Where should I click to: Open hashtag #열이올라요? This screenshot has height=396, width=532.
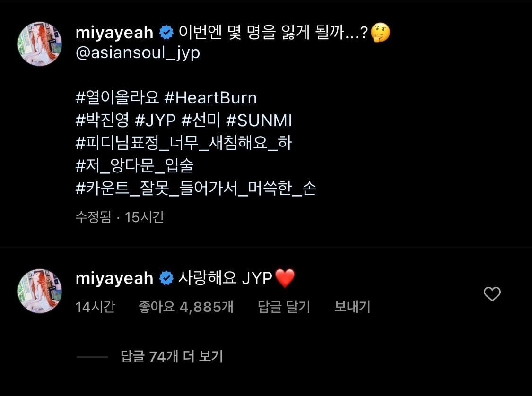pyautogui.click(x=117, y=98)
